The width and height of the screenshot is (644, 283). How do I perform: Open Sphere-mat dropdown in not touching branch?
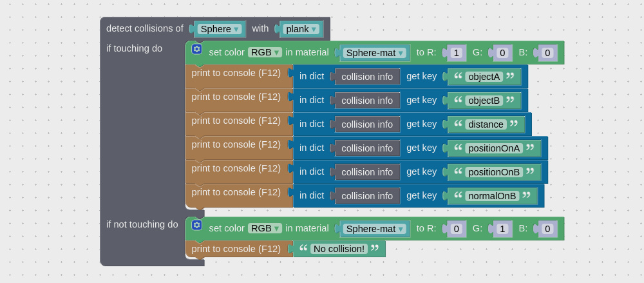[375, 229]
